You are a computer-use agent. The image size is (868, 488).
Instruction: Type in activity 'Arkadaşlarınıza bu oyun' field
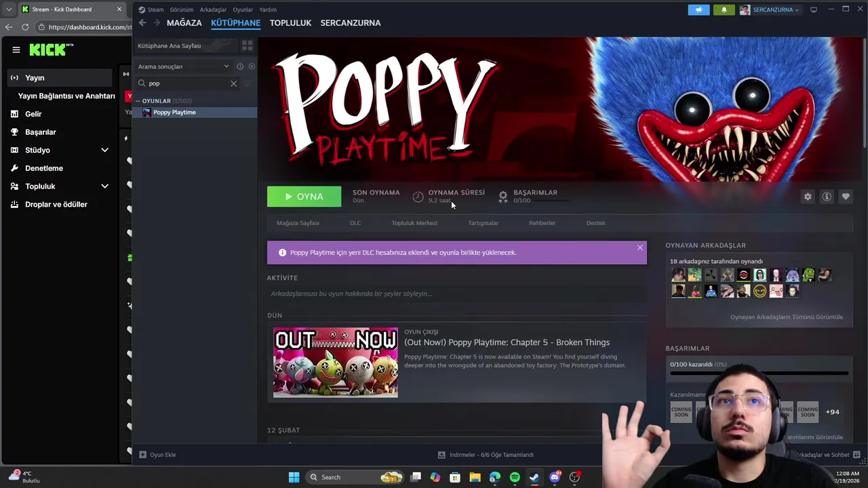[x=456, y=293]
